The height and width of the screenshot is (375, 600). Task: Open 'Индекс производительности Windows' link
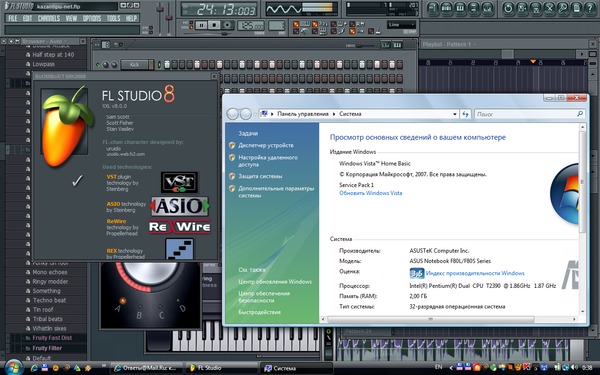[475, 273]
